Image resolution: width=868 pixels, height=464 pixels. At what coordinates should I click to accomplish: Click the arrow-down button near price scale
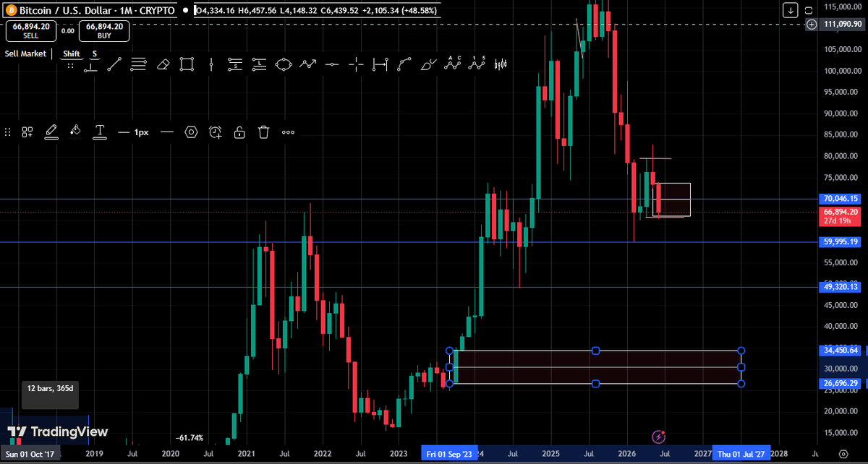click(790, 10)
